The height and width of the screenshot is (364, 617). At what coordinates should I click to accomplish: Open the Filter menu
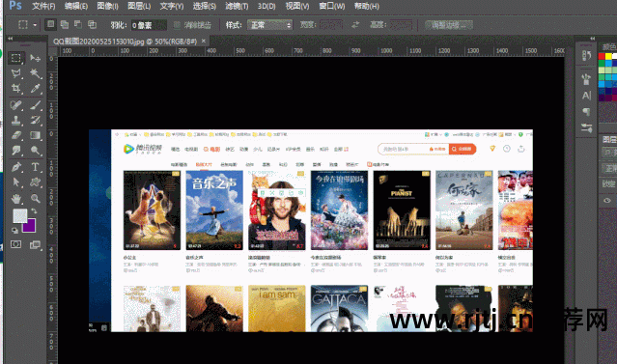(x=237, y=7)
